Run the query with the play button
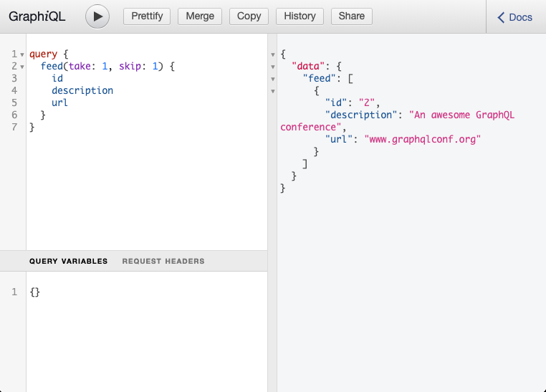This screenshot has height=392, width=546. click(97, 16)
